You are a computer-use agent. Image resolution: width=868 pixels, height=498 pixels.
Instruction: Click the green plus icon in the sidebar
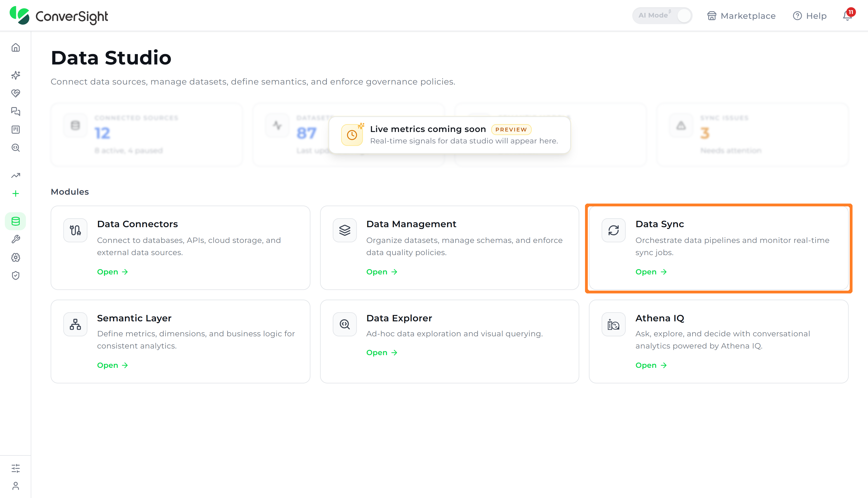(x=16, y=194)
